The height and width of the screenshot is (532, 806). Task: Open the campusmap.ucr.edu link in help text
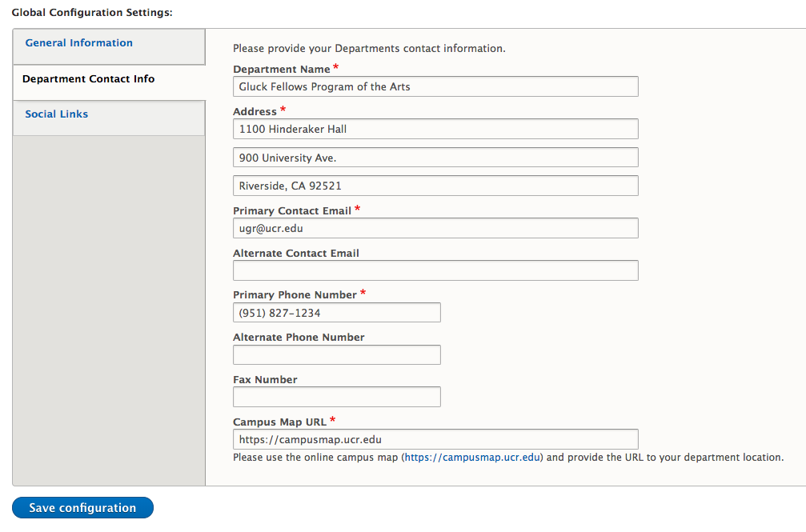click(473, 458)
